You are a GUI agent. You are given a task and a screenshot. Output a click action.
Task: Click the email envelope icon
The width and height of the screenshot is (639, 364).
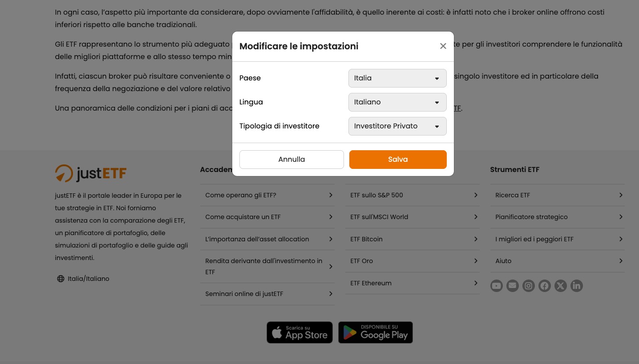513,286
